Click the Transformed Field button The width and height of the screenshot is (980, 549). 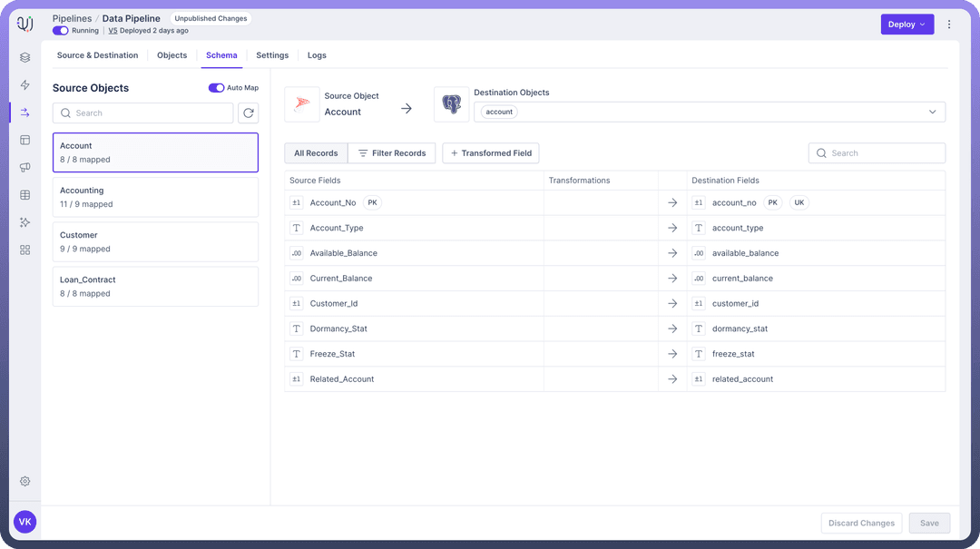tap(490, 153)
